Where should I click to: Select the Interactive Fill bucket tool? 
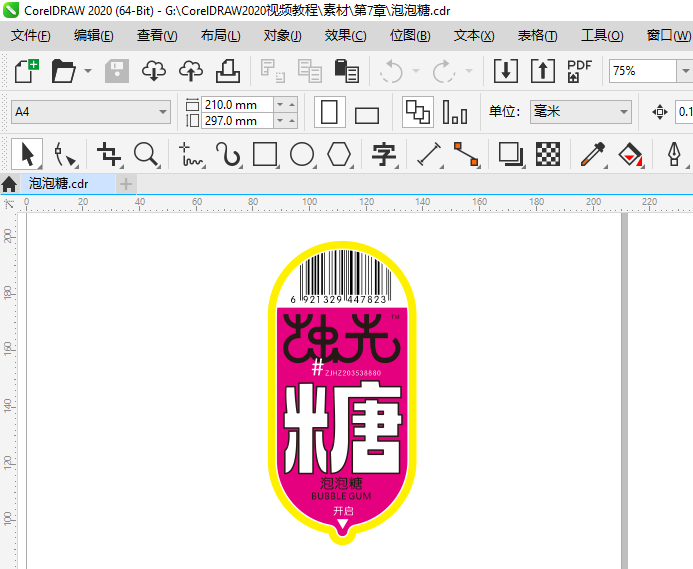[630, 154]
